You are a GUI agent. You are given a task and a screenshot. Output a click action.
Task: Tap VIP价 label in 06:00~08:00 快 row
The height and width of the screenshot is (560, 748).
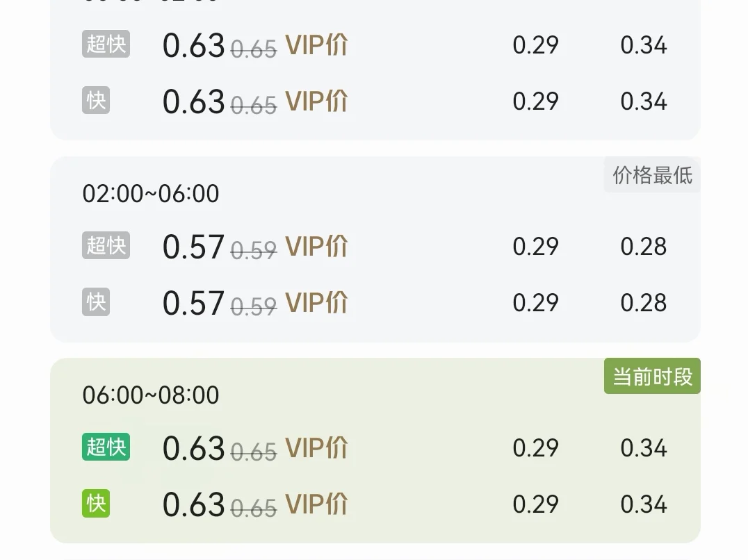point(317,504)
